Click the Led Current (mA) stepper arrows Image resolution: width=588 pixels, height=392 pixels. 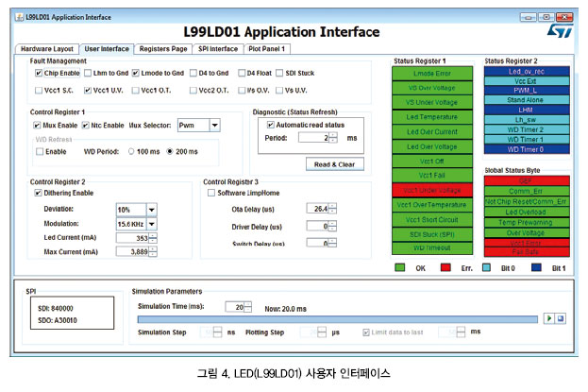tap(153, 238)
